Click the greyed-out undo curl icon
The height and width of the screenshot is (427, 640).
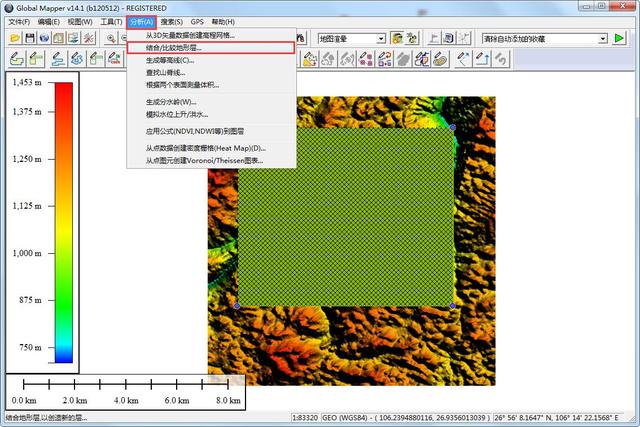500,59
